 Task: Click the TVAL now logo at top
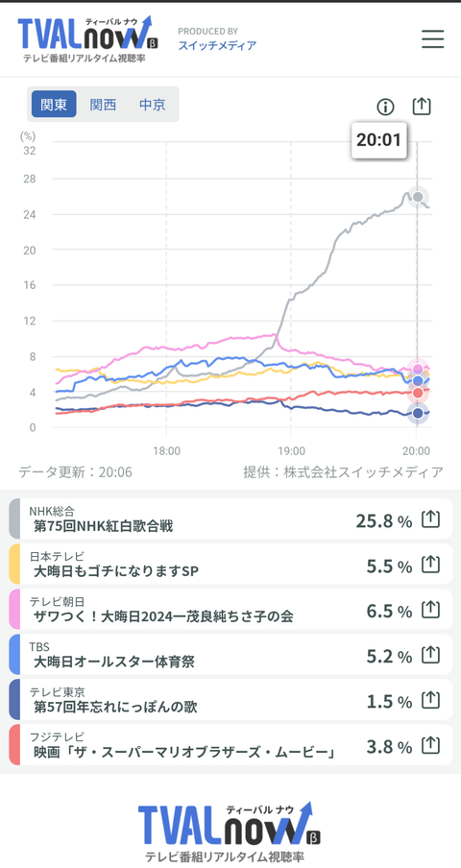coord(85,38)
